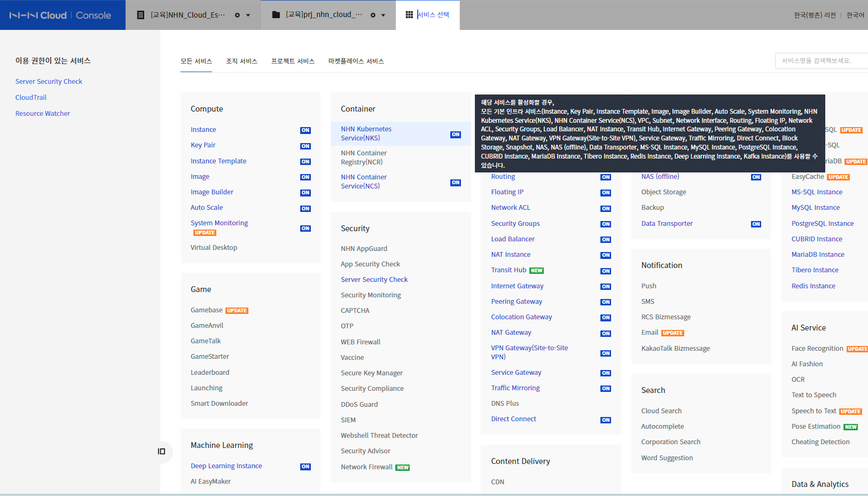
Task: Toggle the ON badge beside Load Balancer
Action: click(x=606, y=240)
